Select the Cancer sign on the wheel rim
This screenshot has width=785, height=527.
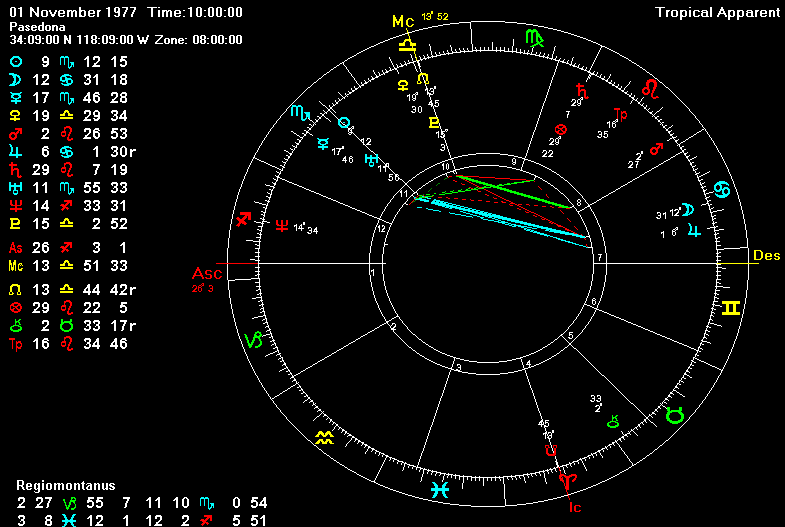point(721,190)
